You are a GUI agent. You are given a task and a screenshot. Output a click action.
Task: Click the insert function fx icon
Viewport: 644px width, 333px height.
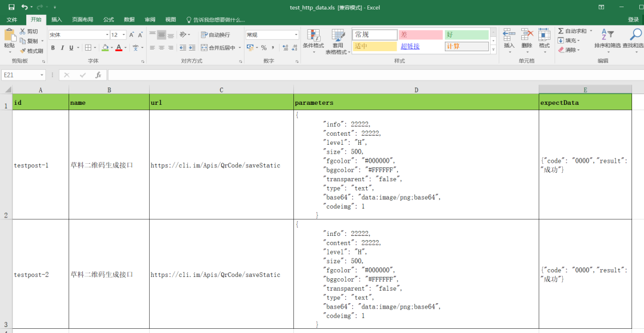click(x=98, y=75)
